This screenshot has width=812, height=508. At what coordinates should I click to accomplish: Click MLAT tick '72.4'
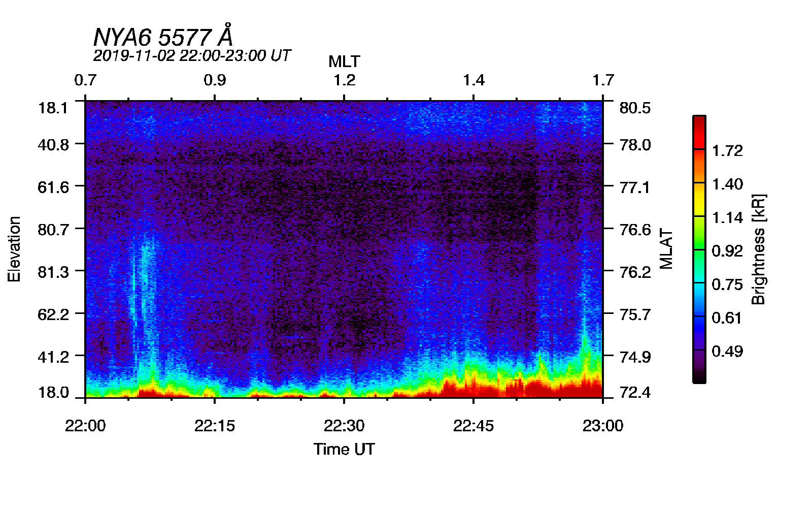click(x=635, y=392)
